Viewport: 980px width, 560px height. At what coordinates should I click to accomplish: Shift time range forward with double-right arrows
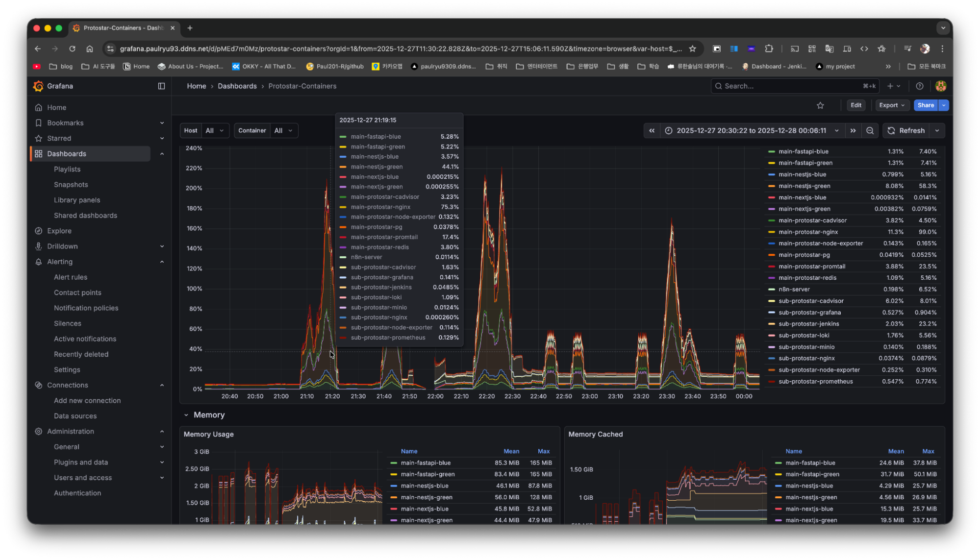pyautogui.click(x=853, y=131)
